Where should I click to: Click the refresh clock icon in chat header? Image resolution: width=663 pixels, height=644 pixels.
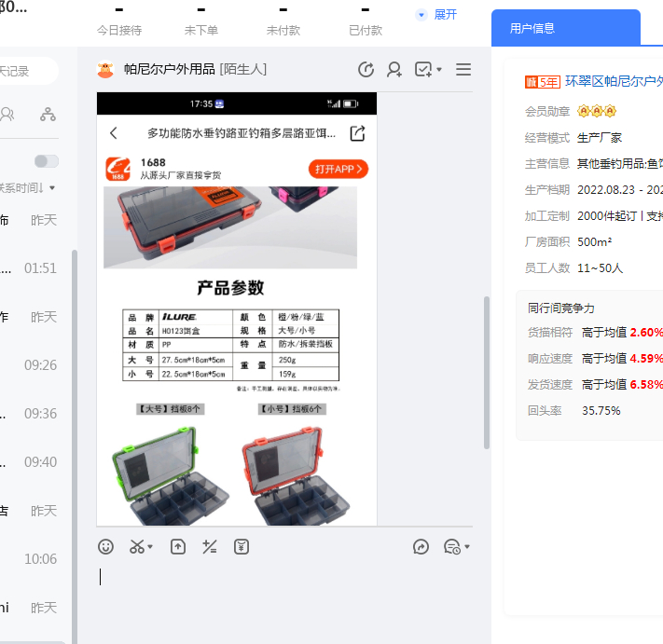(366, 70)
